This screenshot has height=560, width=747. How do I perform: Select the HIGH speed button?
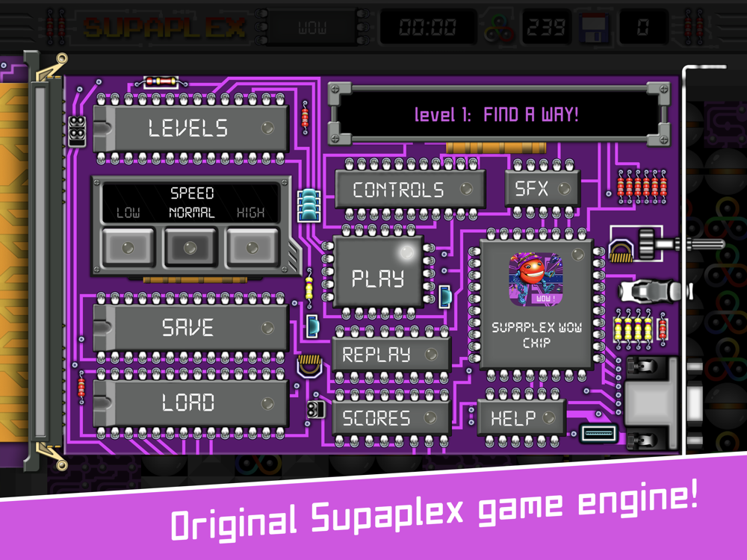pos(252,247)
